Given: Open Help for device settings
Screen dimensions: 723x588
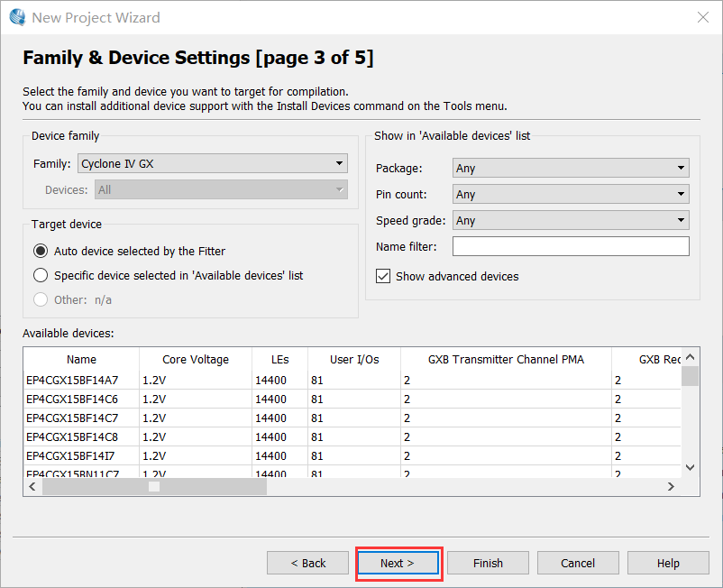Looking at the screenshot, I should (x=668, y=563).
